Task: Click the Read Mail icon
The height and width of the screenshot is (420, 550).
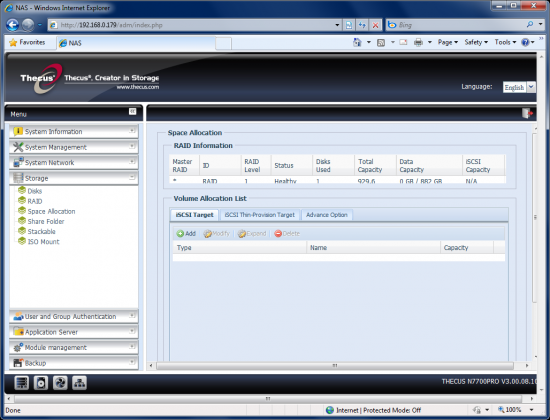Action: click(x=403, y=42)
